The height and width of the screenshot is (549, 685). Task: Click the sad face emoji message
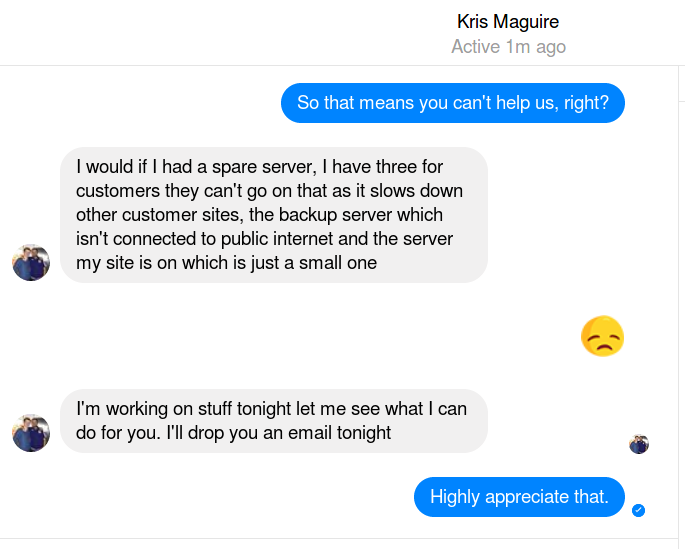click(x=602, y=336)
